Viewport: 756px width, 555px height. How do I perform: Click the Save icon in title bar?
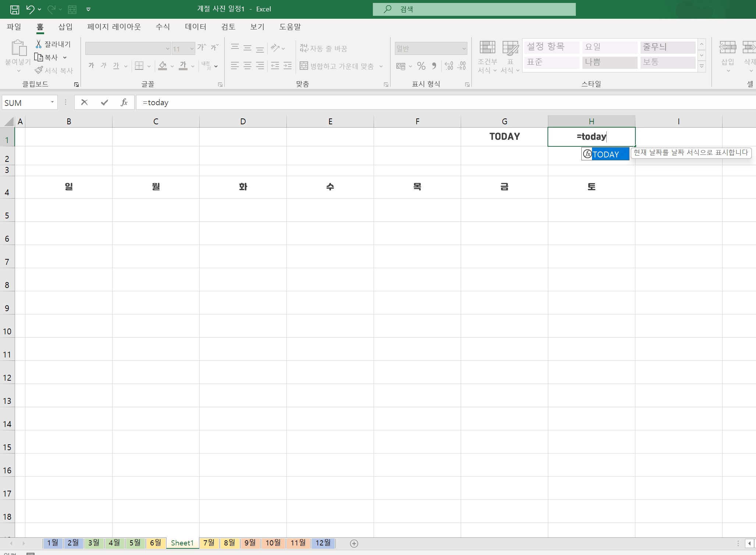coord(15,10)
